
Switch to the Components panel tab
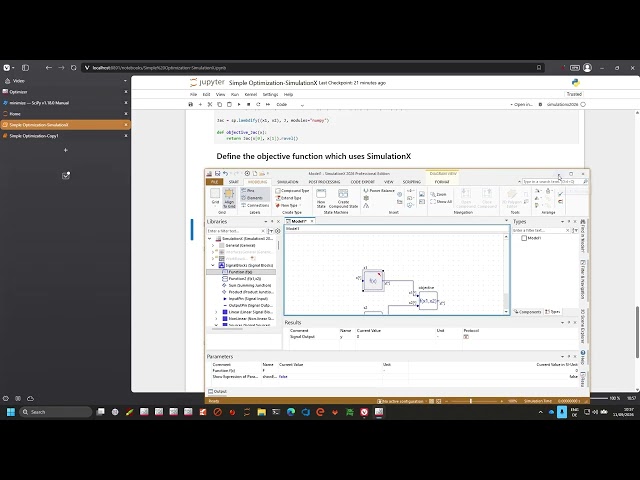point(527,312)
